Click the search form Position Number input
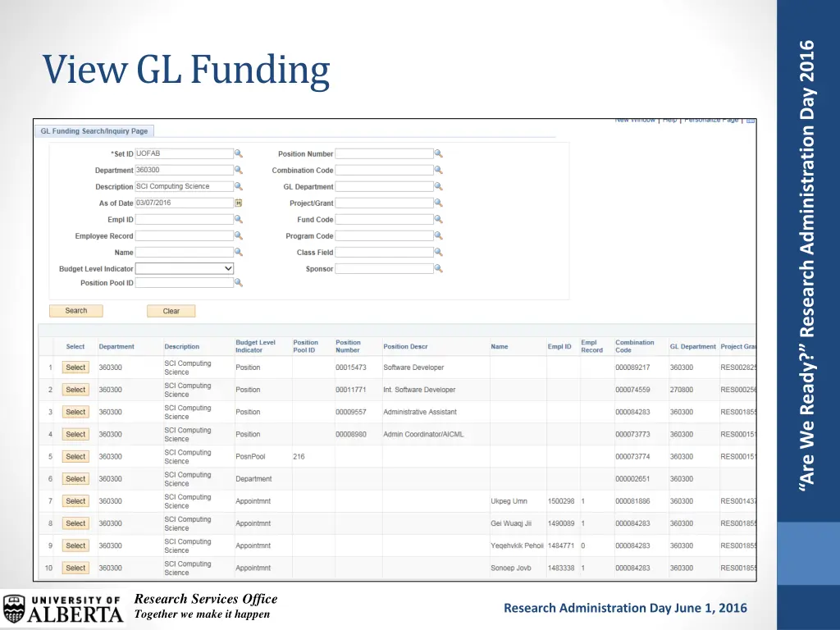The width and height of the screenshot is (840, 630). (384, 153)
